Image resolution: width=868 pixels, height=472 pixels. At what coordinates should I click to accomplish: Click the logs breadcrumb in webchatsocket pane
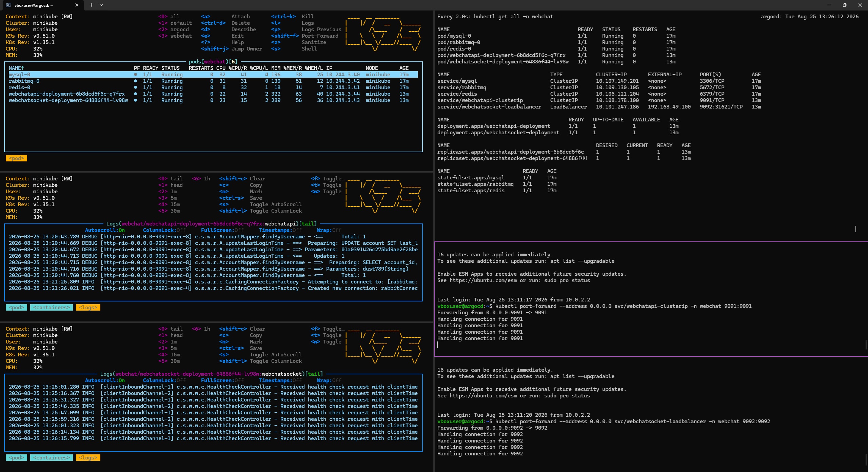88,458
